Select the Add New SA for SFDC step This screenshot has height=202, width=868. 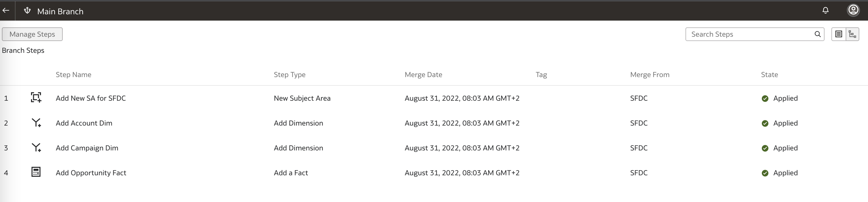pyautogui.click(x=91, y=98)
